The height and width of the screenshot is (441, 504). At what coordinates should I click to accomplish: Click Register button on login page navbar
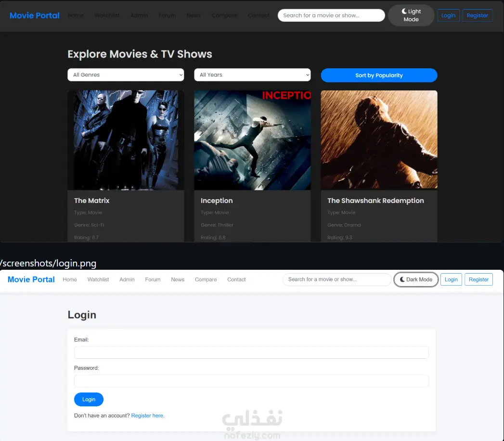tap(478, 279)
